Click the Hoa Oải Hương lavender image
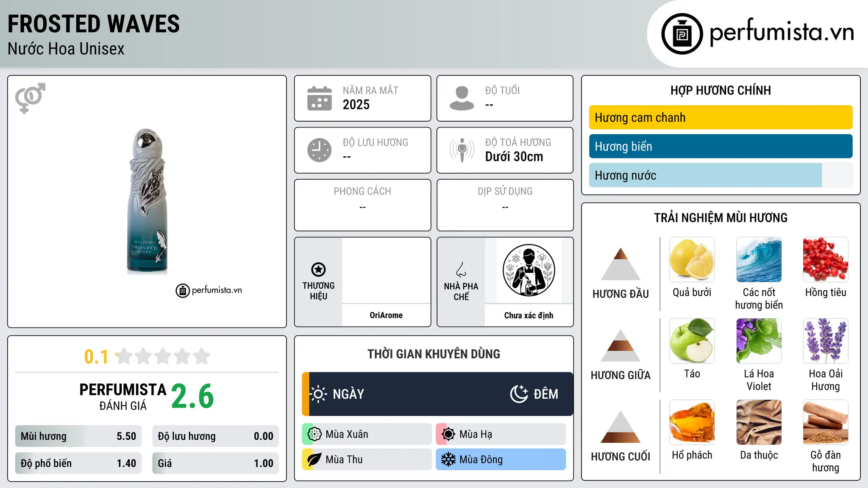 click(826, 341)
